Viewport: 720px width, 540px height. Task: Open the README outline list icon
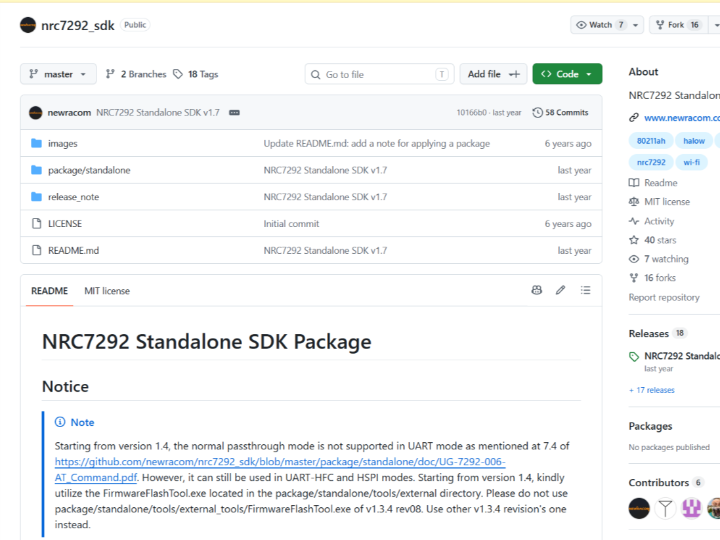(585, 290)
